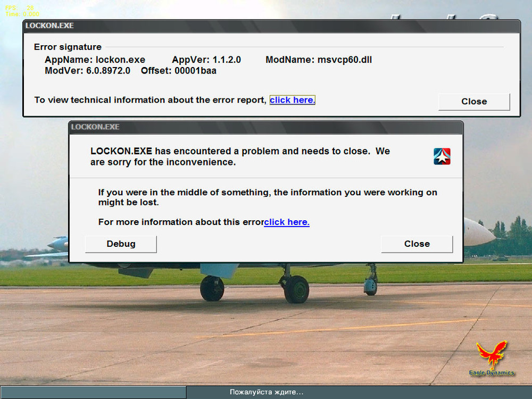The image size is (532, 399).
Task: Close the Error signature dialog
Action: coord(474,102)
